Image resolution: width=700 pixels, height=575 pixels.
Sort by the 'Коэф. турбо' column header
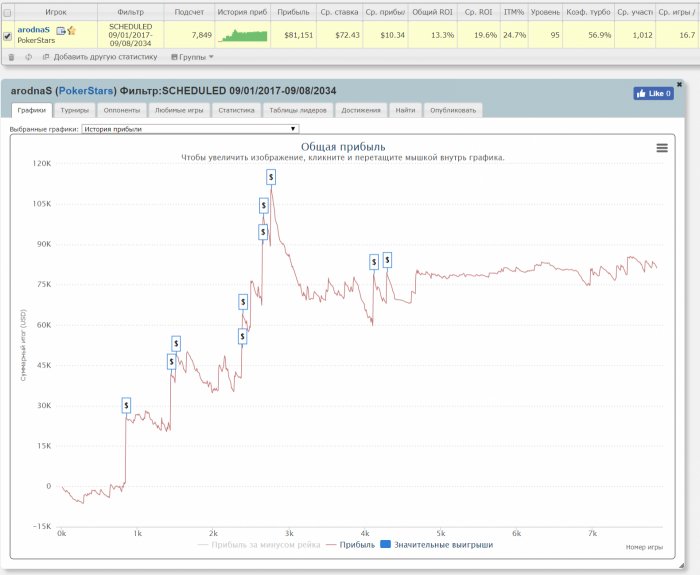[x=588, y=12]
